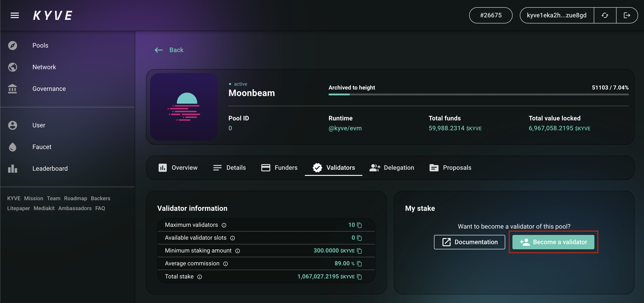Select the Funders tab
Screen dimensions: 644x303
click(x=279, y=167)
